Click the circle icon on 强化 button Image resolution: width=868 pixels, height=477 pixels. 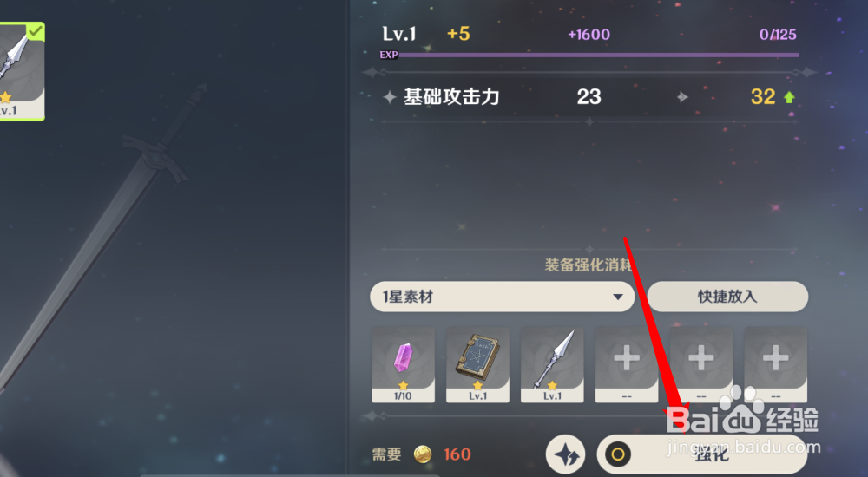click(x=618, y=454)
